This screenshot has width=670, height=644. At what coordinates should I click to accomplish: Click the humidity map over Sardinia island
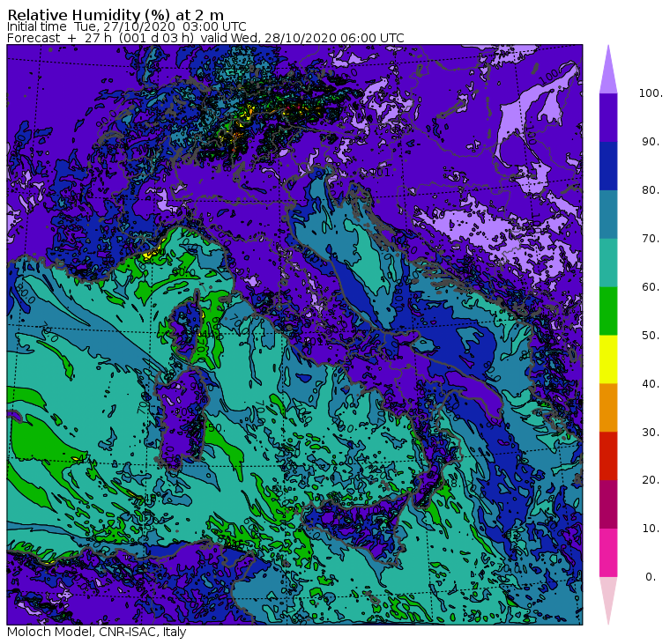[x=181, y=420]
